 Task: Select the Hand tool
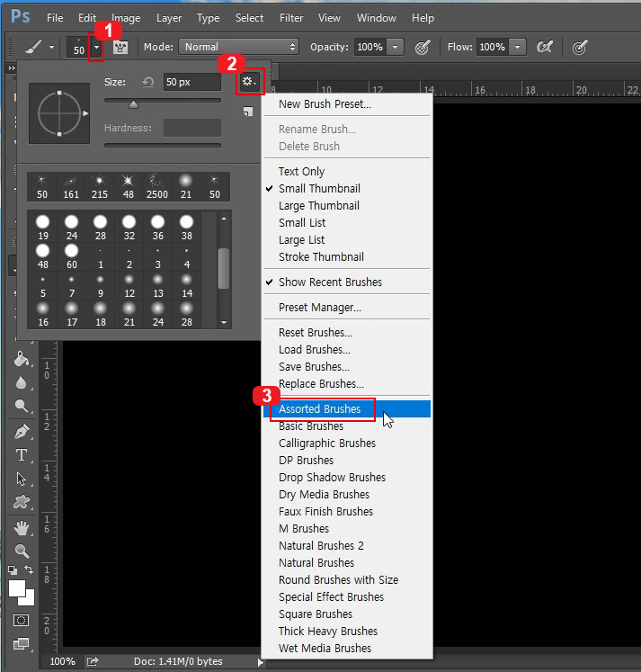tap(22, 528)
